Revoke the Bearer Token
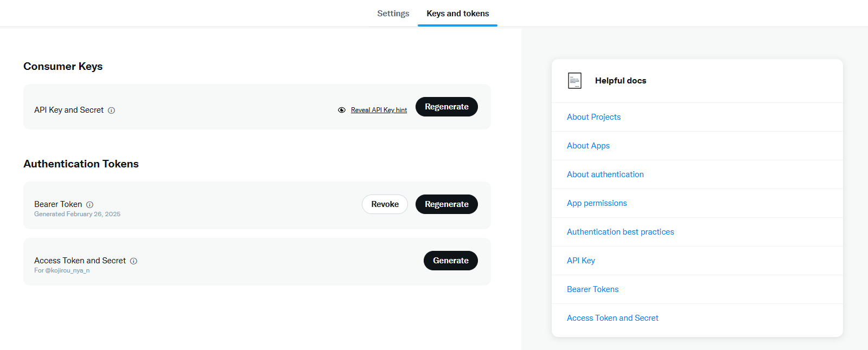The width and height of the screenshot is (868, 350). (x=385, y=204)
